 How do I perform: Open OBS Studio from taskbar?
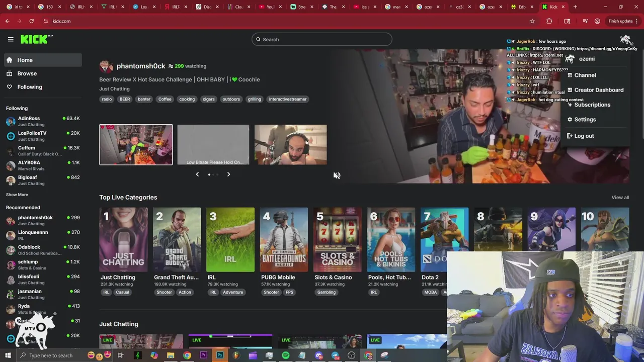coord(352,355)
